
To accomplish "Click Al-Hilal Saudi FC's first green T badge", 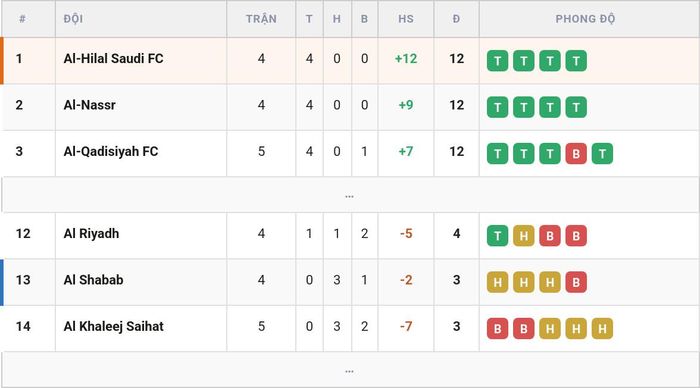I will (x=497, y=61).
